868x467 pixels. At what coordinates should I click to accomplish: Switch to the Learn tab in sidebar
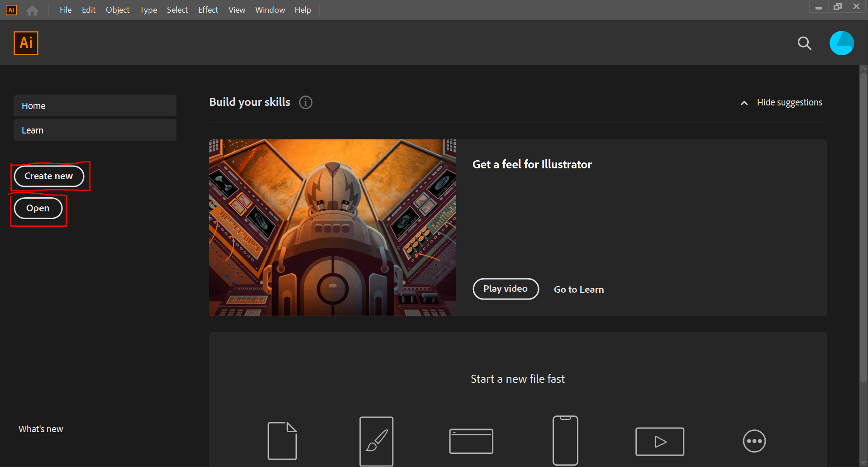click(x=95, y=130)
